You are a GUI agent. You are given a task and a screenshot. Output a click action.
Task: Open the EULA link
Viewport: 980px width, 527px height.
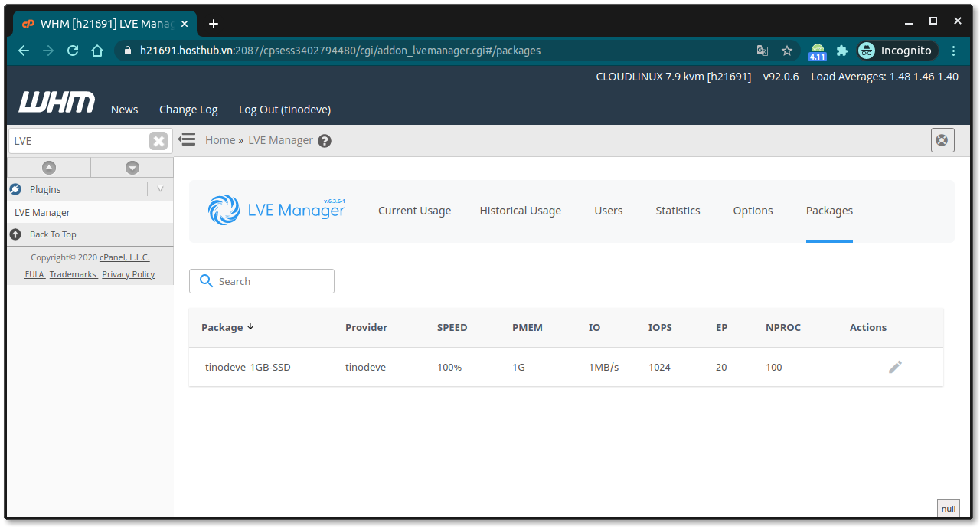click(x=34, y=274)
